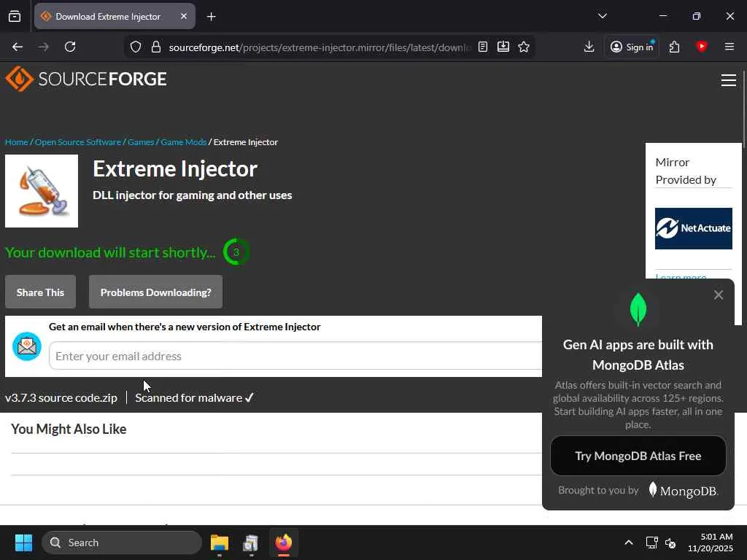
Task: Toggle reader view icon
Action: [483, 47]
